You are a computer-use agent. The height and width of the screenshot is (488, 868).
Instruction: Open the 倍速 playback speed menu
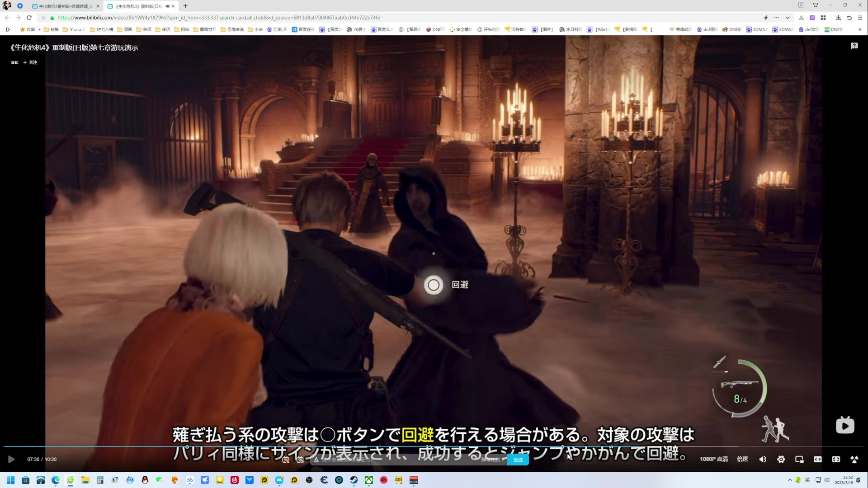pyautogui.click(x=742, y=459)
